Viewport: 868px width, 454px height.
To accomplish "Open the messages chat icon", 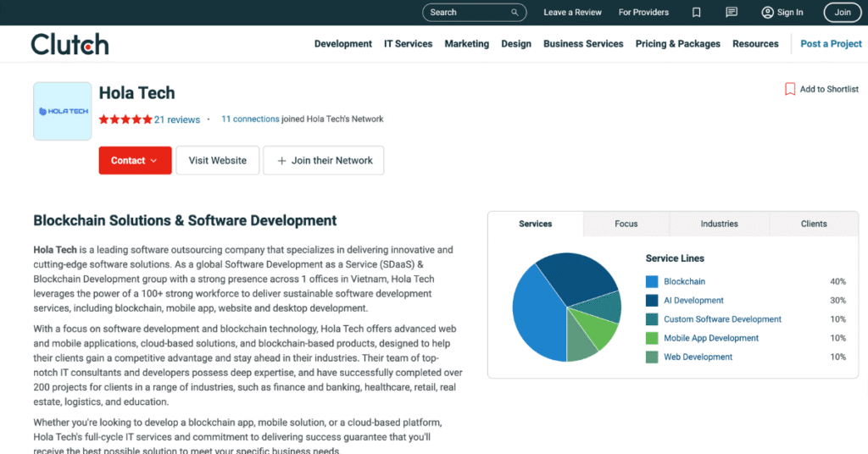I will pos(732,13).
